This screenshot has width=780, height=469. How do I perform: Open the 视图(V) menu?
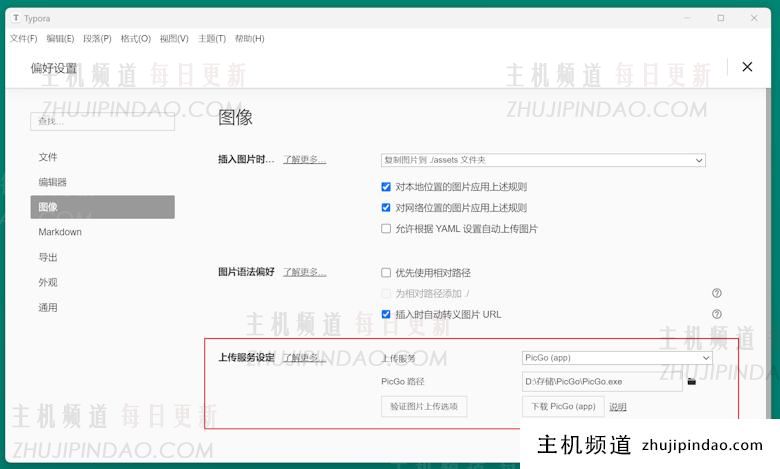pos(174,38)
